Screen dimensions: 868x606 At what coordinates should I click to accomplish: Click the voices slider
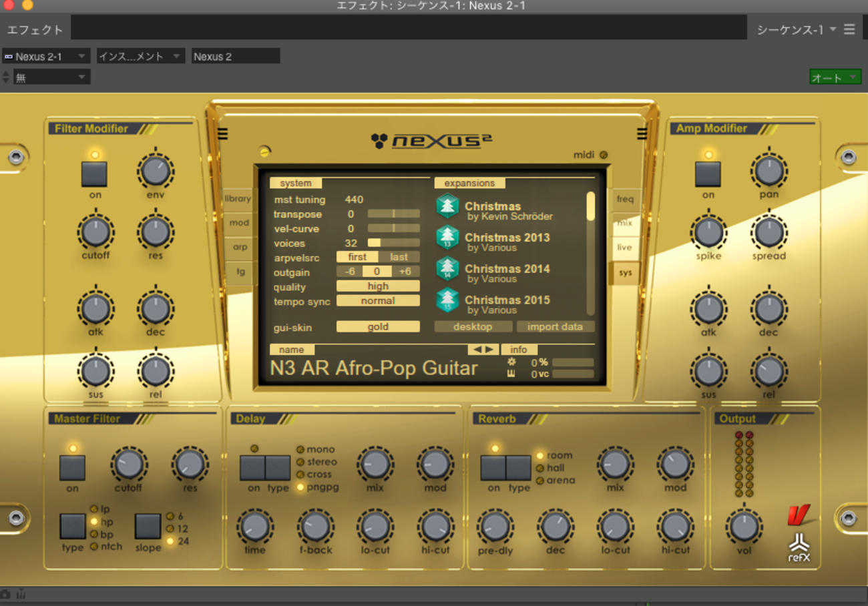[x=394, y=243]
